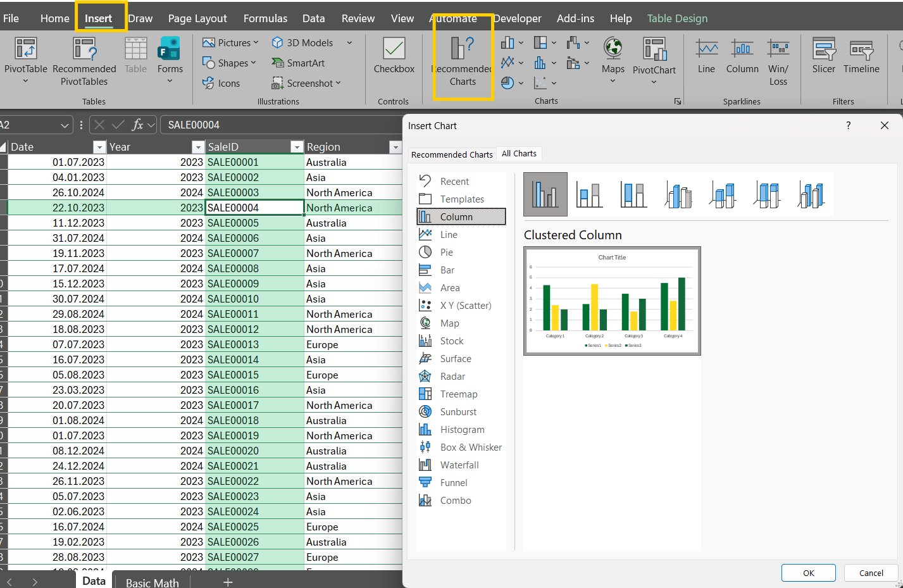Open the Insert ribbon tab
903x588 pixels.
pyautogui.click(x=99, y=18)
